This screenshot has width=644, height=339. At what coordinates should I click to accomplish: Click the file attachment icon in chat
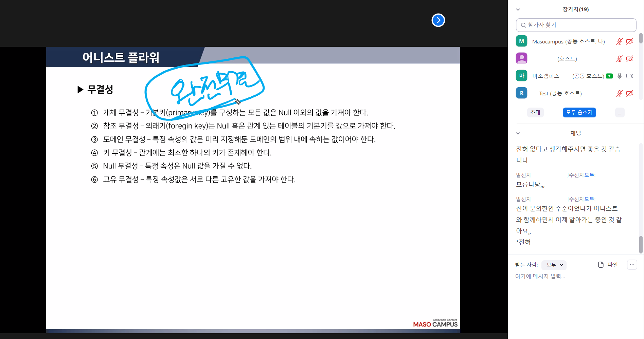click(601, 265)
